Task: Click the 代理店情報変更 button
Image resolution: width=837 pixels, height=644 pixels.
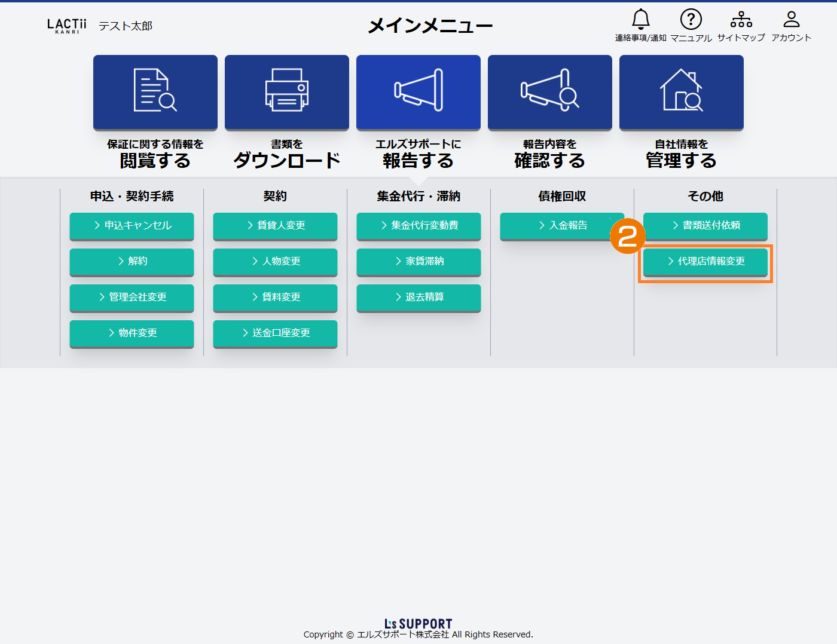Action: tap(705, 262)
